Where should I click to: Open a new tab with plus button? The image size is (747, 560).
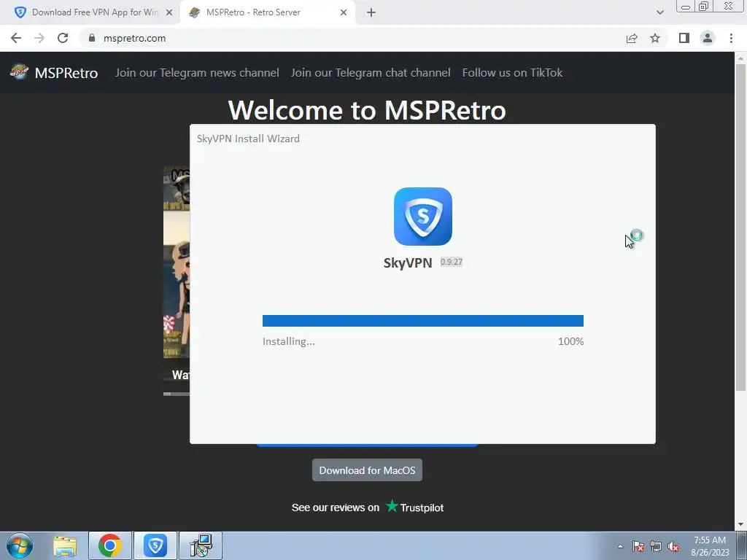click(371, 12)
